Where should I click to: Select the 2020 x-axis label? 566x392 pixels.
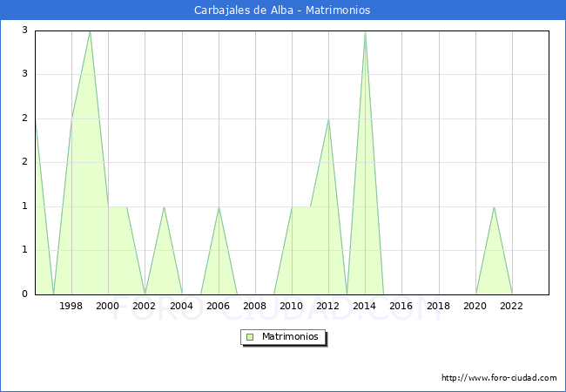pos(475,306)
